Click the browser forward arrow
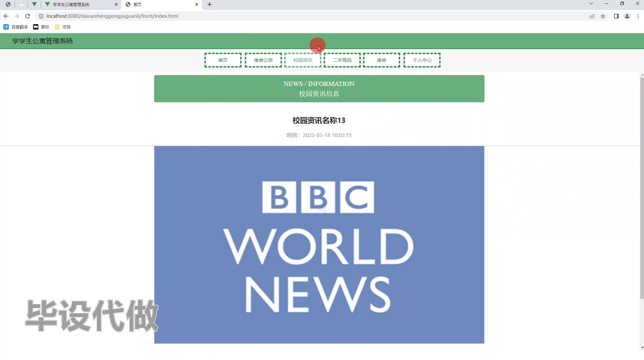 click(x=17, y=16)
